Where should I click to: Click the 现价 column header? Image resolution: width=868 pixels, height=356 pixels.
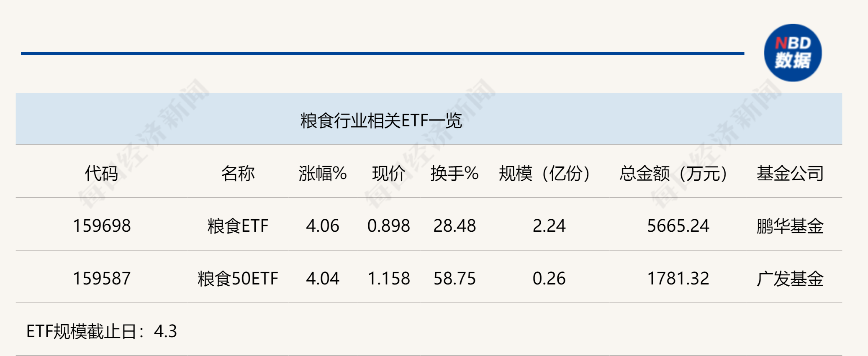point(388,173)
